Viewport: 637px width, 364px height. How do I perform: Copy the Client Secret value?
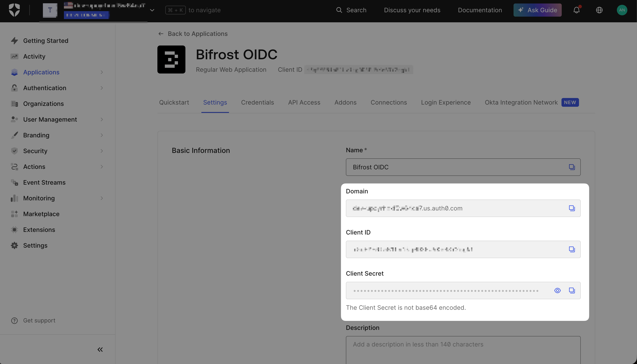572,290
